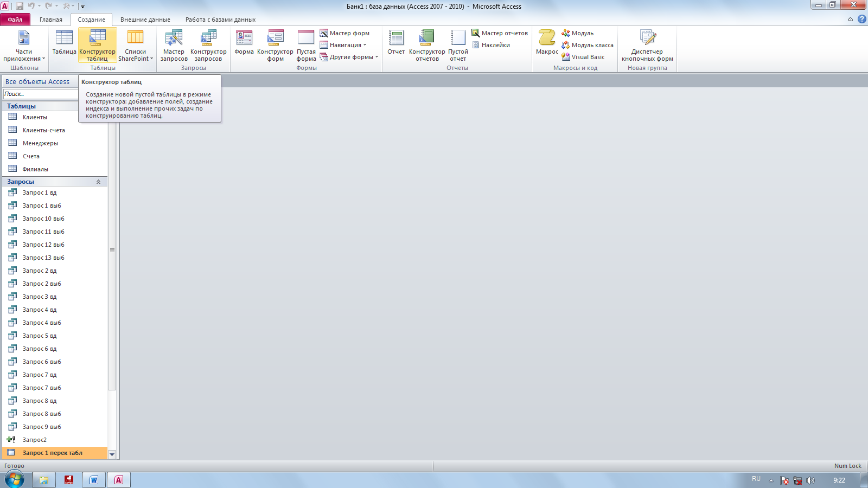Collapse the Запросы group chevron
This screenshot has height=488, width=868.
coord(98,182)
